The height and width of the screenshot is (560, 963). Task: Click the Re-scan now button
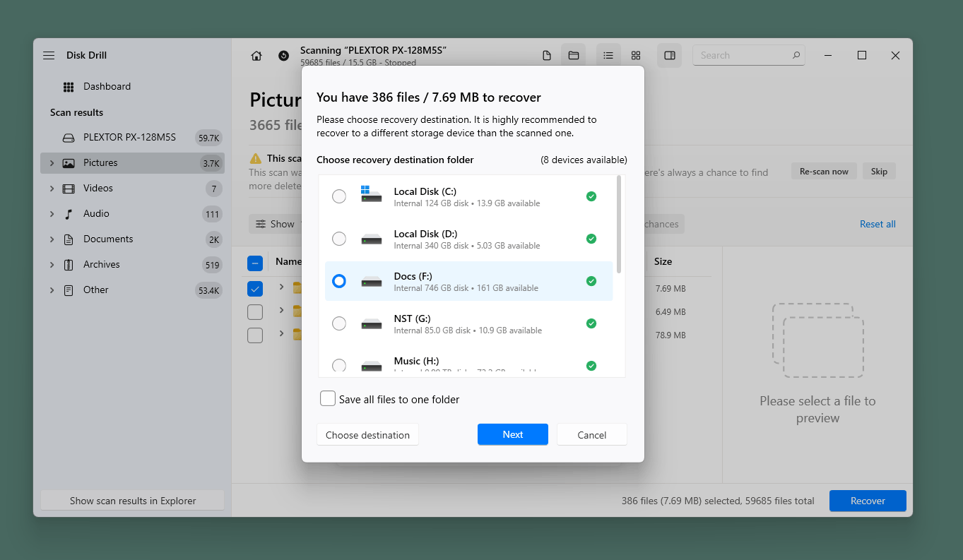[x=824, y=171]
